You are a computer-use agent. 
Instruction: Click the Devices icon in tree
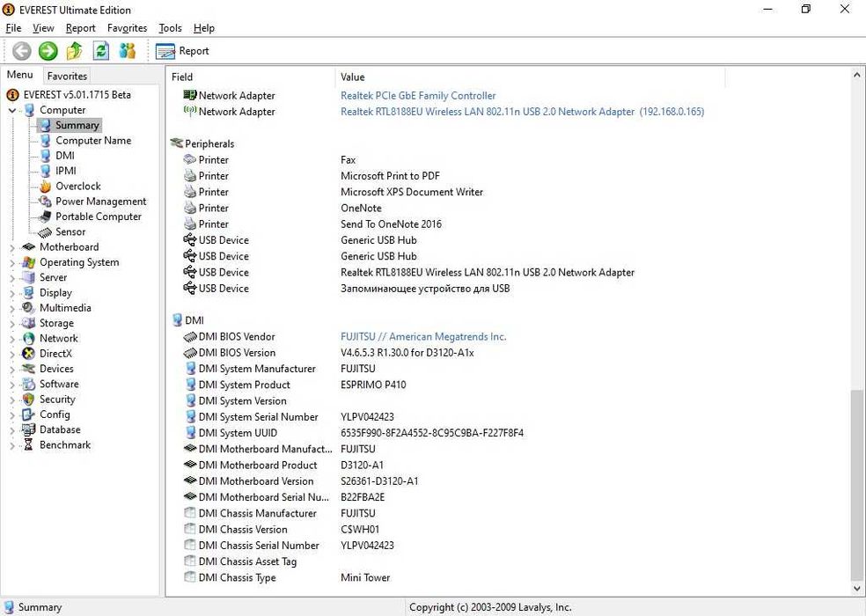[29, 369]
